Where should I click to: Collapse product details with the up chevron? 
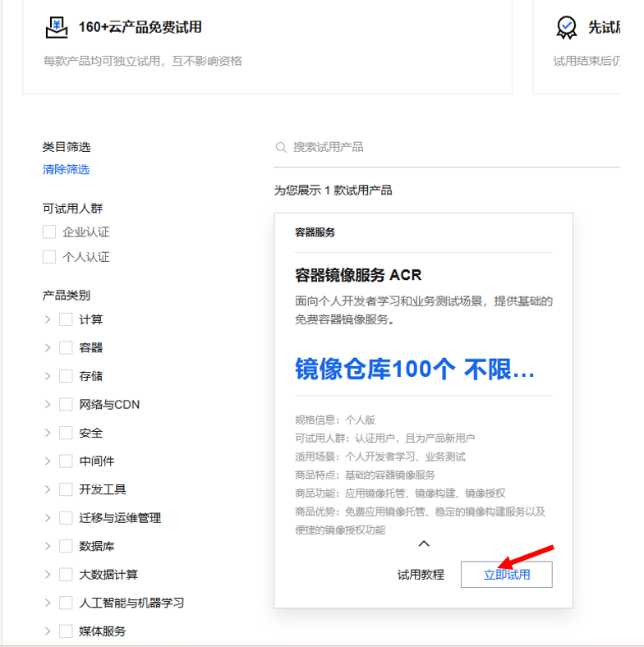point(424,544)
